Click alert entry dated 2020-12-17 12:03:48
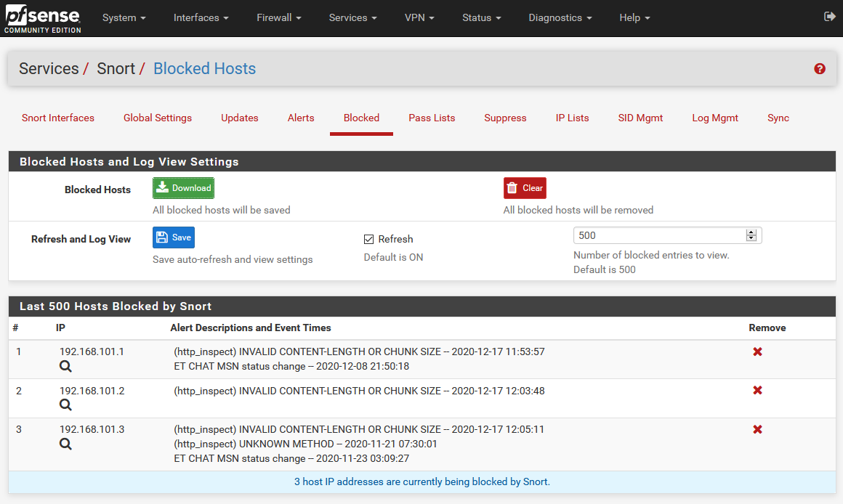Image resolution: width=843 pixels, height=504 pixels. coord(359,391)
